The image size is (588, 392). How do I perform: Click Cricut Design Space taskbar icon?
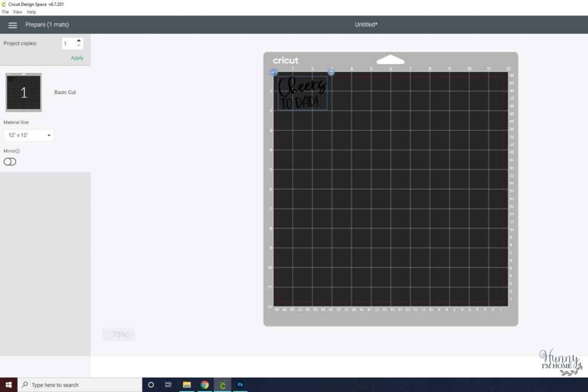click(222, 385)
